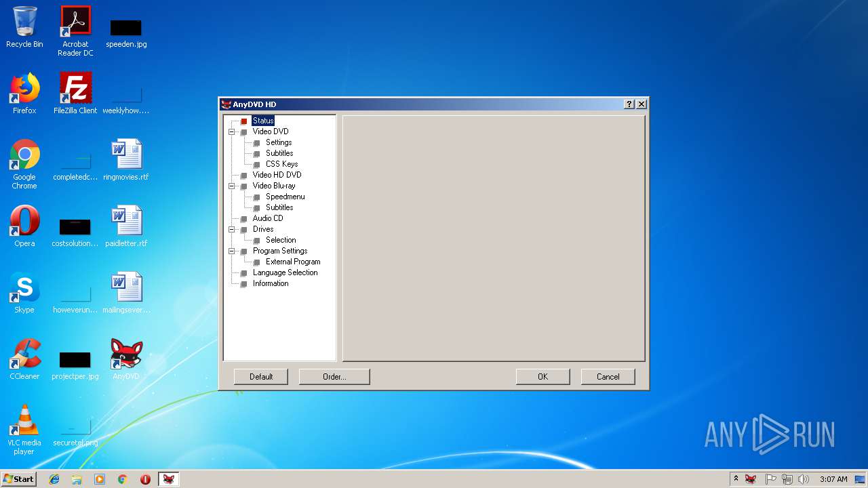Collapse the Program Settings tree node
The height and width of the screenshot is (488, 868).
pos(232,251)
